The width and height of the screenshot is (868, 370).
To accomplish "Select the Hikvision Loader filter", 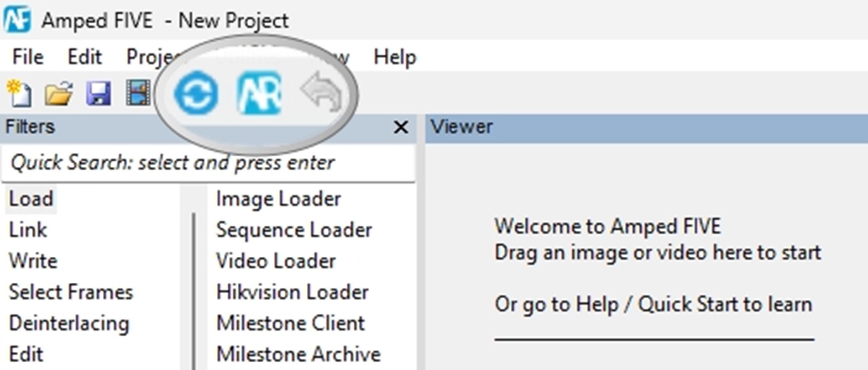I will point(291,292).
